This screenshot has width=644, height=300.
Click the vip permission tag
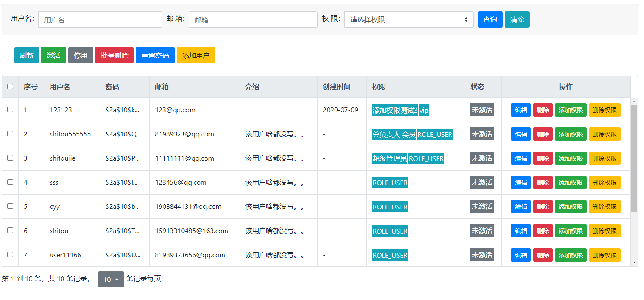(424, 110)
